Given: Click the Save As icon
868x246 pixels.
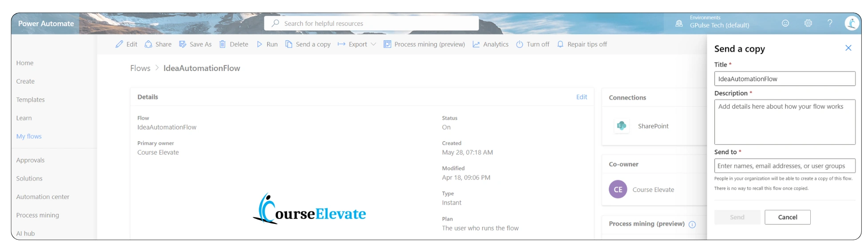Looking at the screenshot, I should [182, 44].
